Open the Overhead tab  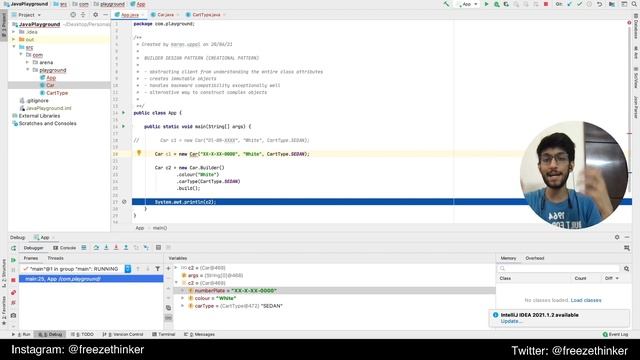tap(535, 258)
